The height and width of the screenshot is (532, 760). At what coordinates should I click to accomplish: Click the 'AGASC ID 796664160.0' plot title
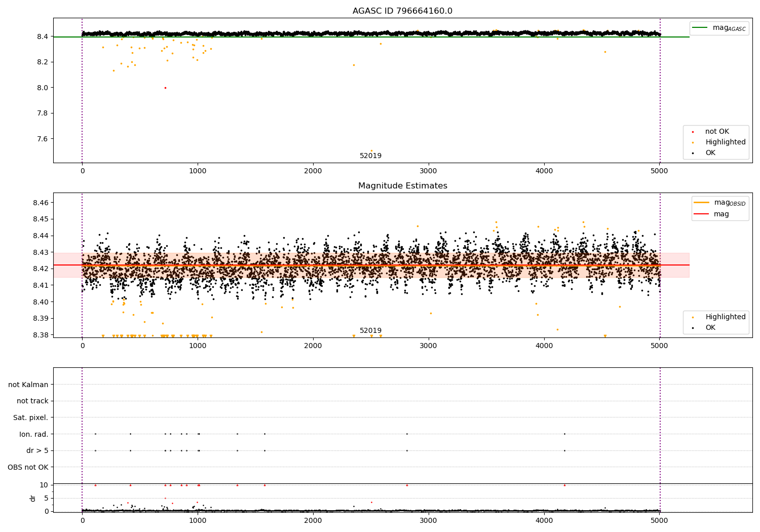[x=402, y=11]
